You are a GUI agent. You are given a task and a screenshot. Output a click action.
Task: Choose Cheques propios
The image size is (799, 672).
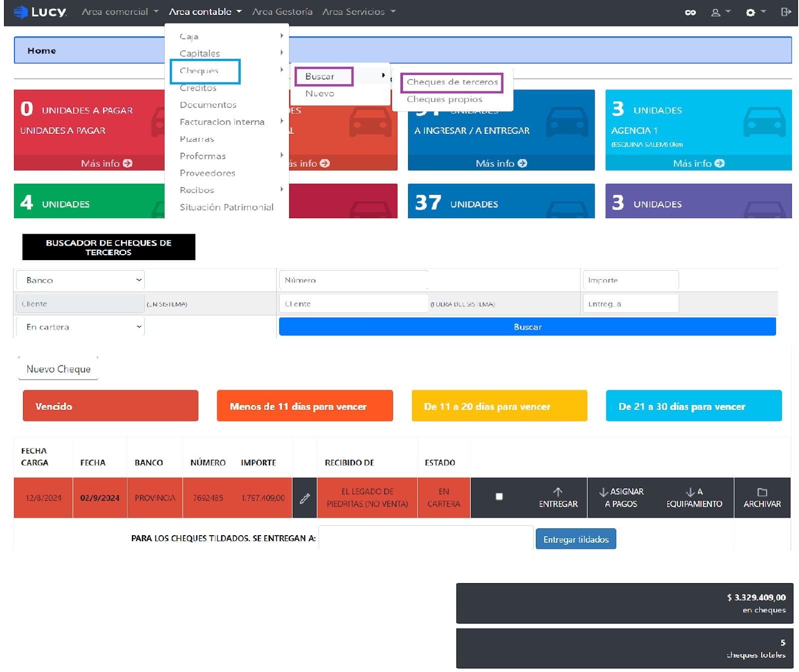[444, 99]
